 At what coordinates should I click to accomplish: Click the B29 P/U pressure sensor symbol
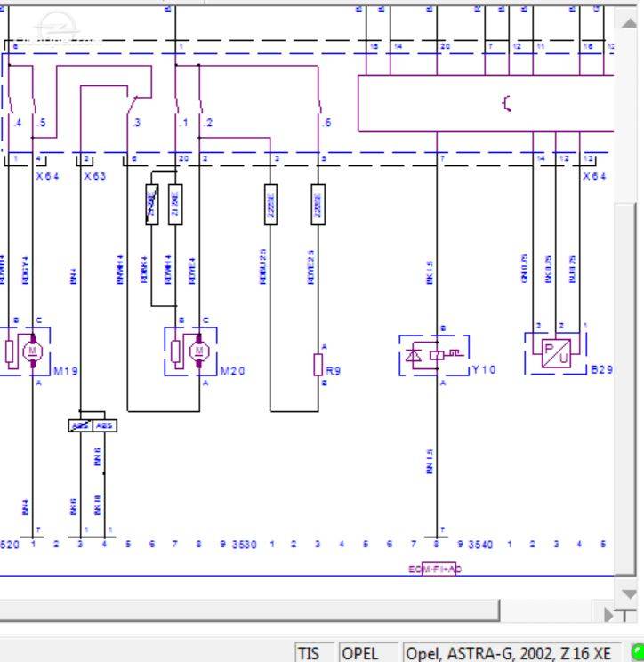[x=556, y=353]
